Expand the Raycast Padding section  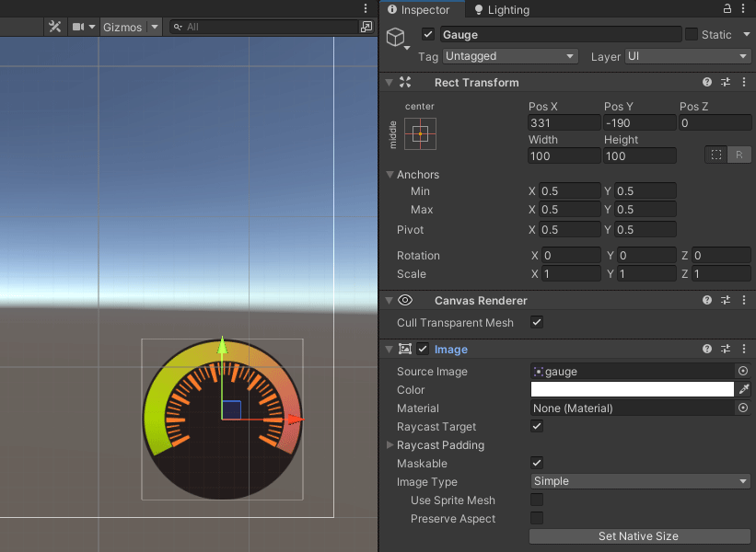tap(388, 444)
